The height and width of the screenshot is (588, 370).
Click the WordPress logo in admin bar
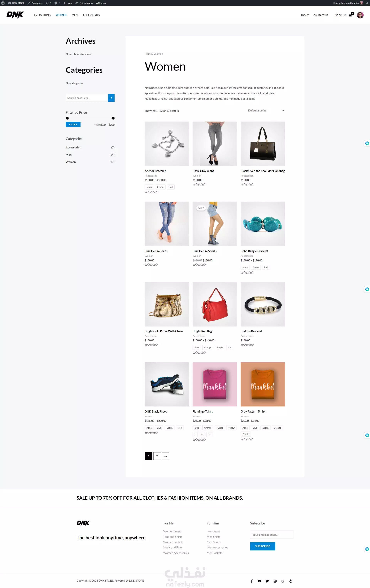3,3
